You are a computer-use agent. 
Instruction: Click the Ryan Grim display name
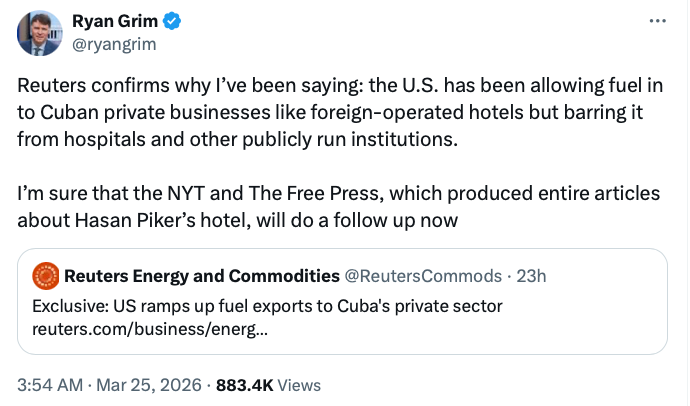tap(111, 22)
